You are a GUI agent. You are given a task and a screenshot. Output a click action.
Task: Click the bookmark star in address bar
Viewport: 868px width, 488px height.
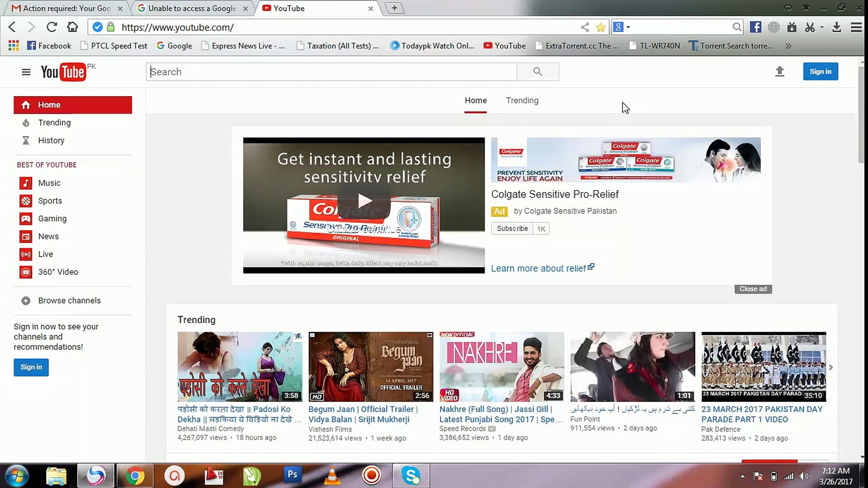click(600, 28)
